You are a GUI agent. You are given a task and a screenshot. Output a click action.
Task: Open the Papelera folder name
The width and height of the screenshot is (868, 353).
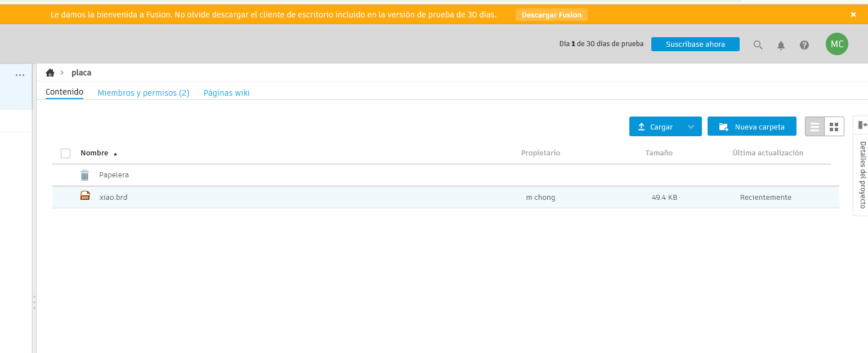pyautogui.click(x=114, y=175)
